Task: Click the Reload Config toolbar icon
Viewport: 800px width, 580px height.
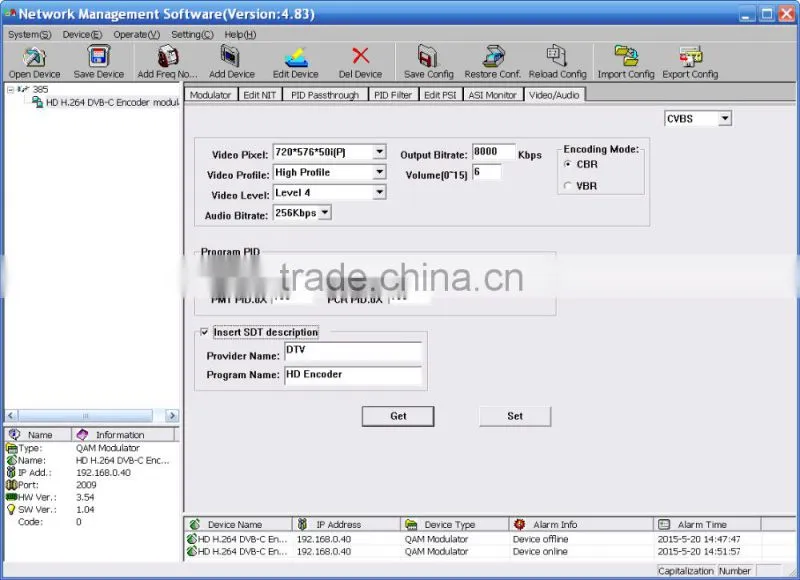Action: click(557, 57)
